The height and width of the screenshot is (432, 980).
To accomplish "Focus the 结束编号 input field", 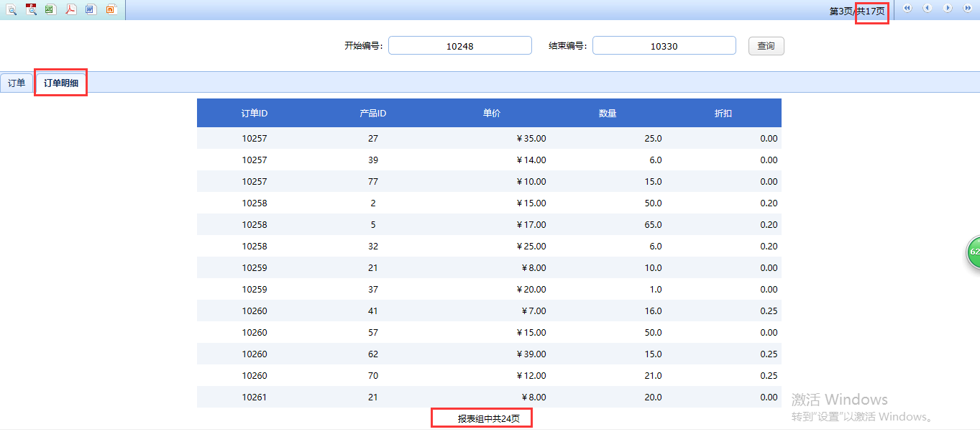I will (664, 46).
